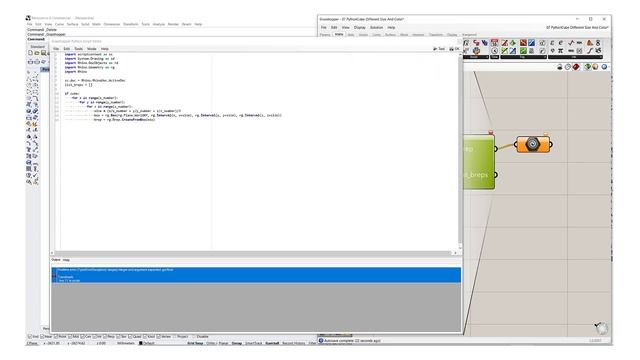This screenshot has height=360, width=640.
Task: Toggle Grid Snap in Rhino status bar
Action: (x=195, y=343)
